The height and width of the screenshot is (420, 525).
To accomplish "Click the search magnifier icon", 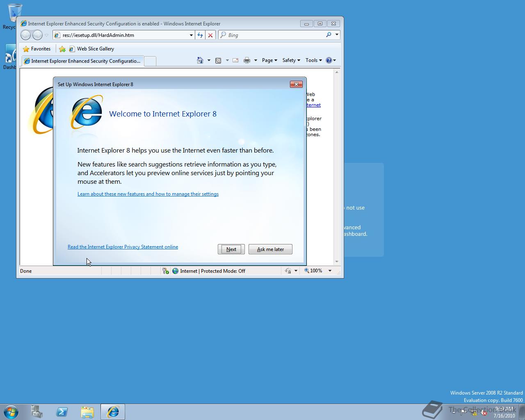I will pos(329,35).
